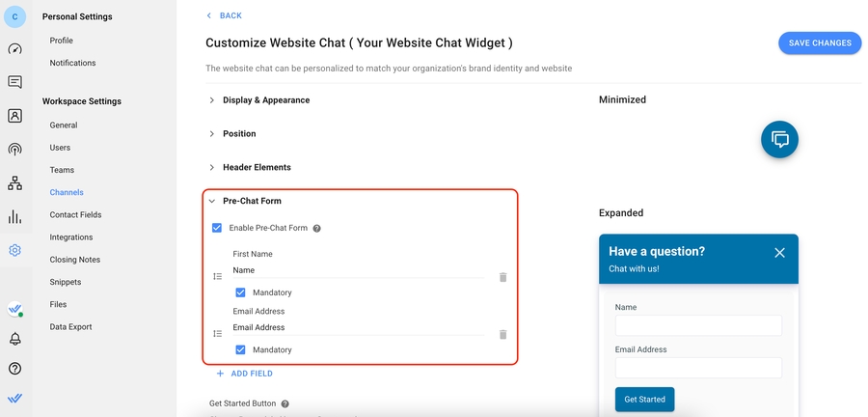This screenshot has height=417, width=868.
Task: Collapse the Pre-Chat Form section
Action: point(212,201)
